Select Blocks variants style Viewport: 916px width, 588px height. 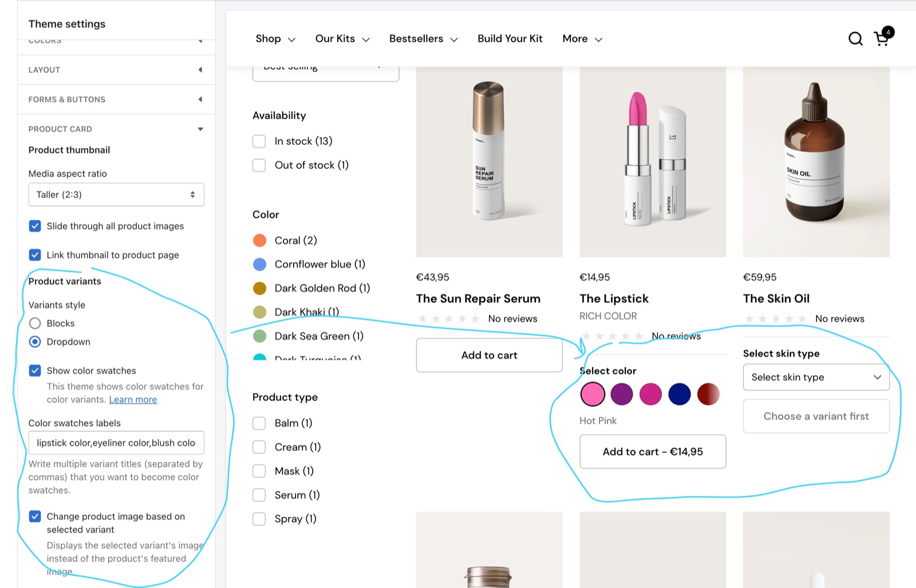[x=35, y=323]
